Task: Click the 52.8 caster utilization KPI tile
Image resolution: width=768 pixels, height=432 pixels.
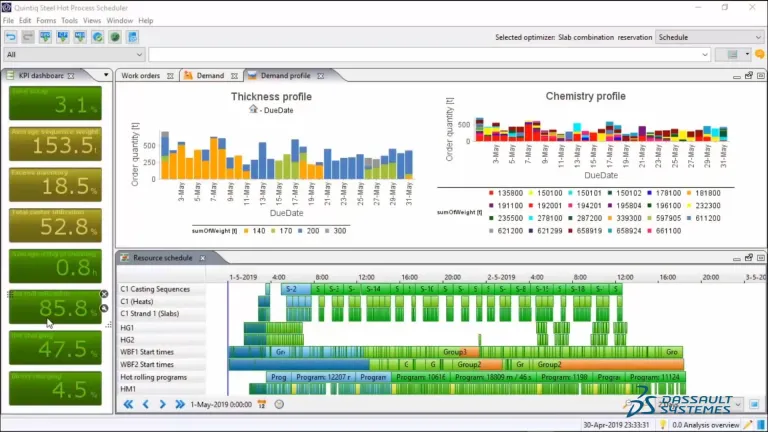Action: 56,229
